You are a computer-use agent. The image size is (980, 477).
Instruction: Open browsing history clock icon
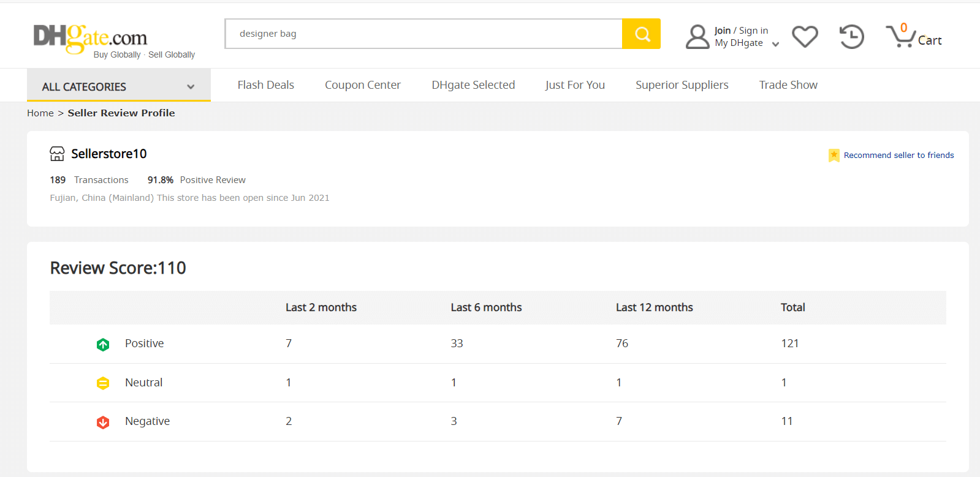(851, 37)
